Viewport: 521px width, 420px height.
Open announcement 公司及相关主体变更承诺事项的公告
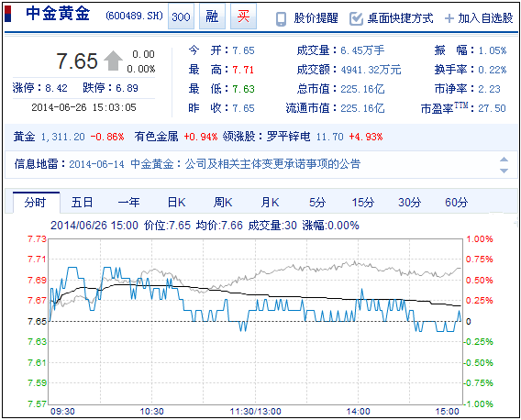(272, 164)
